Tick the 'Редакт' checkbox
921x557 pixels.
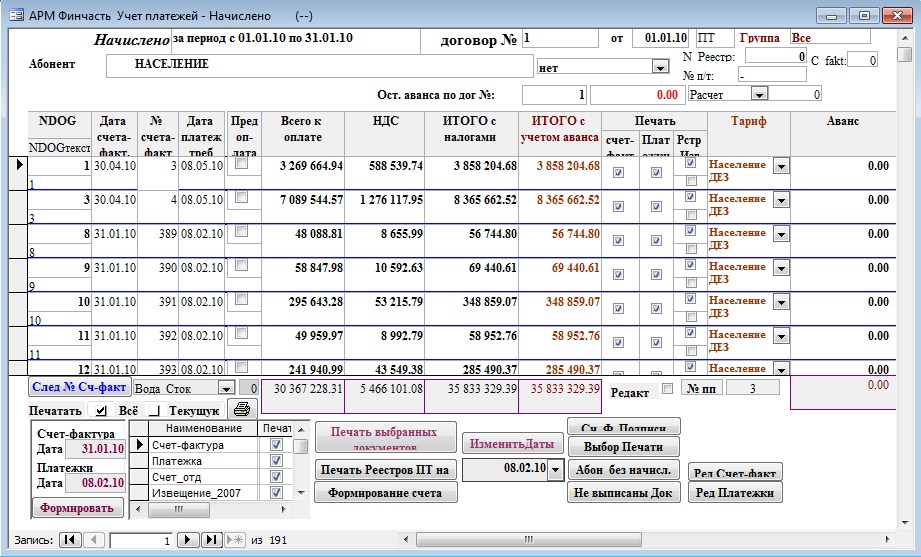tap(667, 389)
